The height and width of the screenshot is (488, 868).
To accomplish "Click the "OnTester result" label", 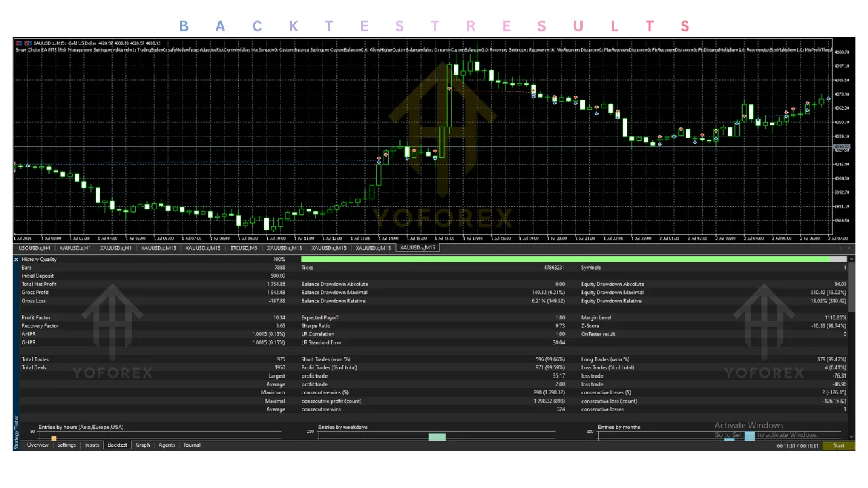I will pos(599,334).
